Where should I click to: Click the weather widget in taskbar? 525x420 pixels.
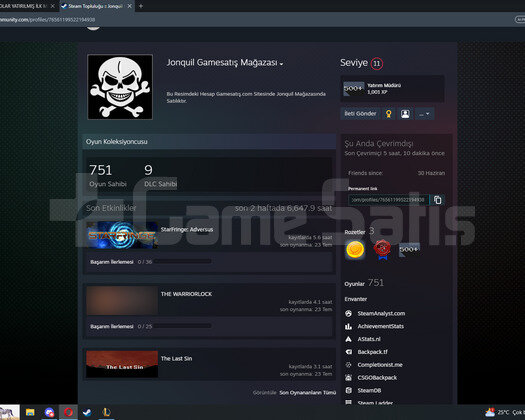pyautogui.click(x=505, y=412)
